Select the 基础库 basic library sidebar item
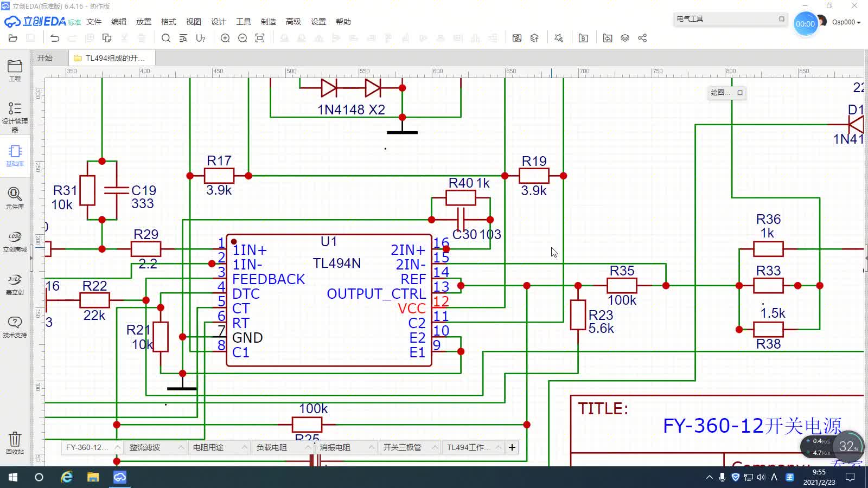Image resolution: width=868 pixels, height=488 pixels. coord(15,156)
